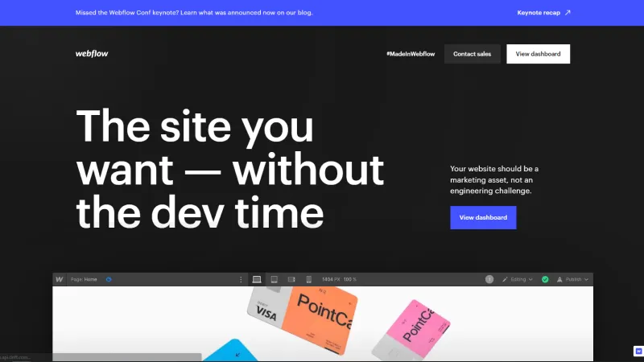The image size is (644, 362).
Task: Select the mobile landscape breakpoint icon
Action: point(291,279)
